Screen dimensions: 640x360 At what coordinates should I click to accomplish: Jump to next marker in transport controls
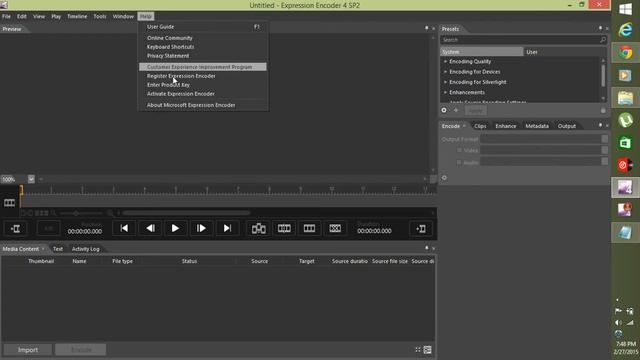coord(227,228)
